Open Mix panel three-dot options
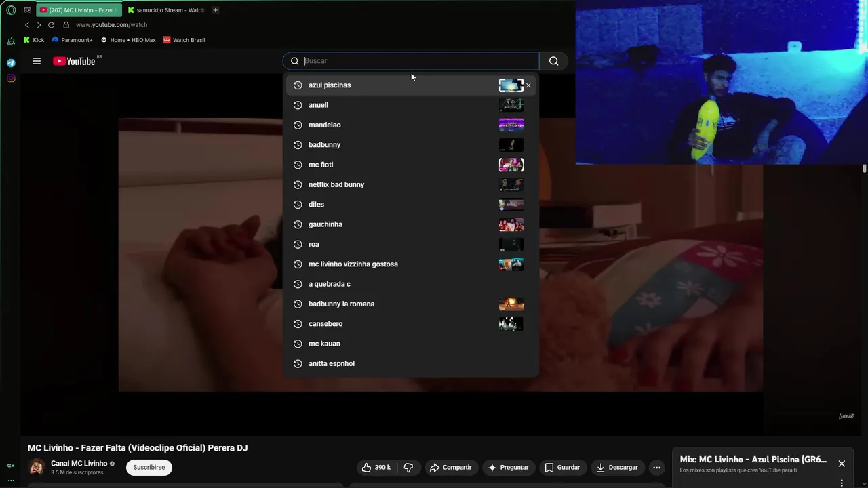The image size is (868, 488). [842, 483]
